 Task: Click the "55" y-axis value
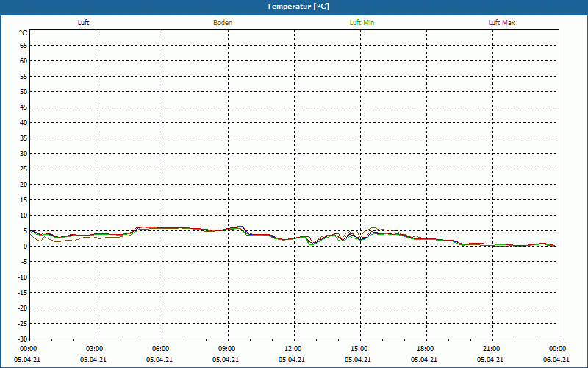[24, 77]
